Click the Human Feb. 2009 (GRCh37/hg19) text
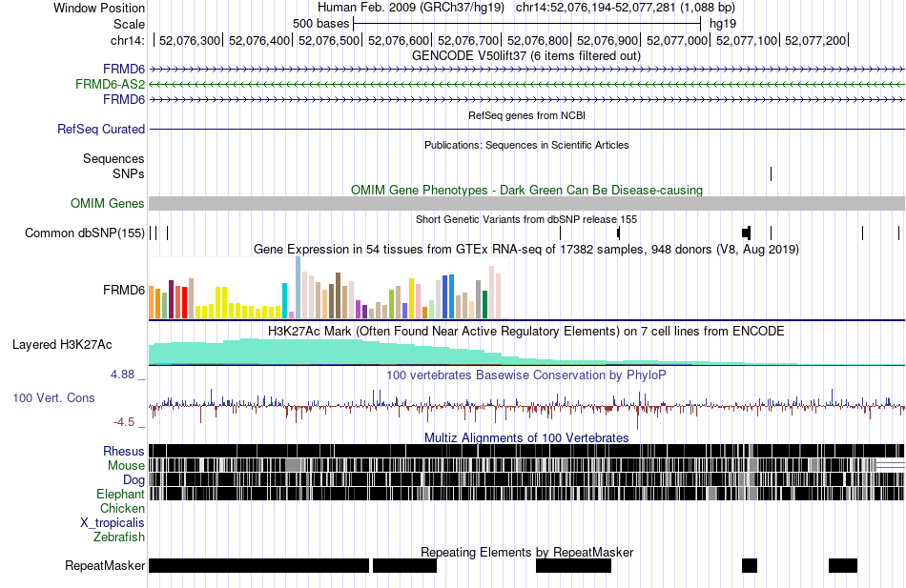Screen dimensions: 906x588 (411, 8)
